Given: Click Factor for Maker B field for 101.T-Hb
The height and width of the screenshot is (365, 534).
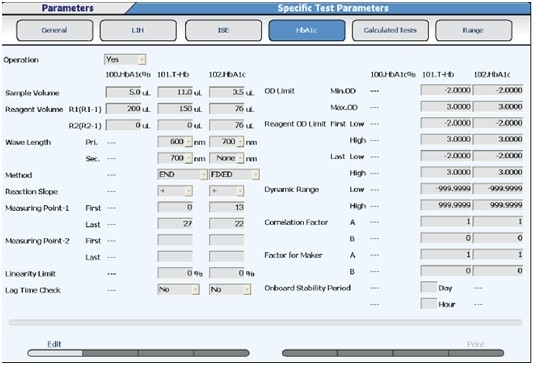Looking at the screenshot, I should pyautogui.click(x=446, y=270).
